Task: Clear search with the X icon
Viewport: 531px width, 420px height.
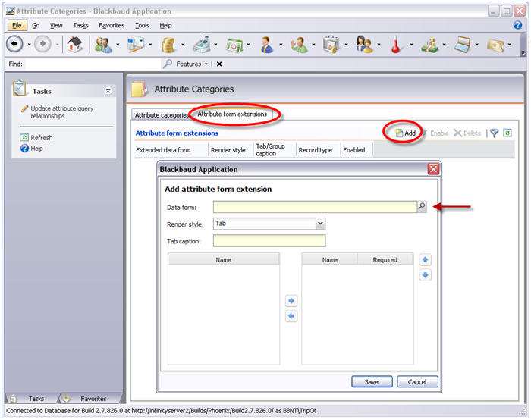Action: pyautogui.click(x=219, y=64)
